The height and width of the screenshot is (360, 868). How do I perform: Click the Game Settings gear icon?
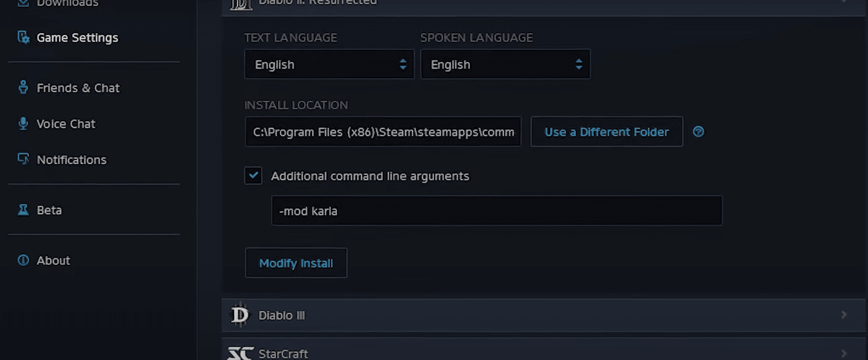(x=23, y=37)
